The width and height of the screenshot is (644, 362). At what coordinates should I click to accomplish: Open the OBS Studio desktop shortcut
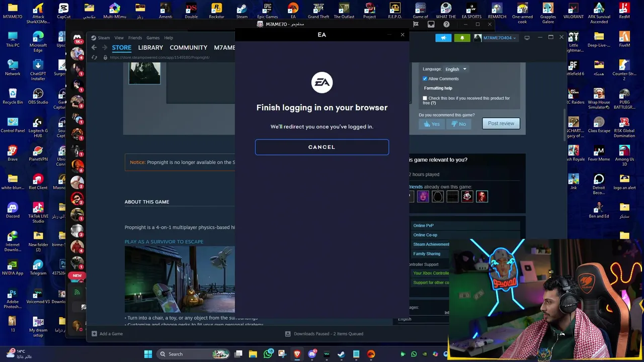pos(38,96)
